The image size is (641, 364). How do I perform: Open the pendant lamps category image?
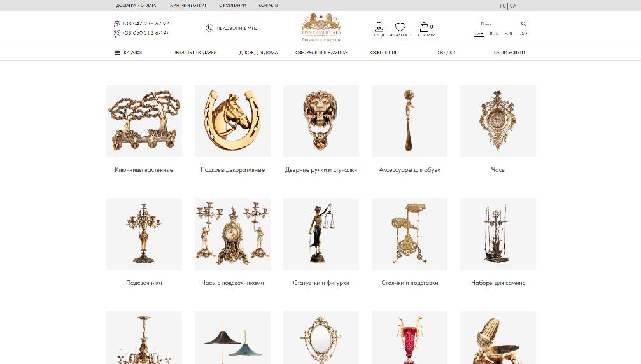coord(232,337)
